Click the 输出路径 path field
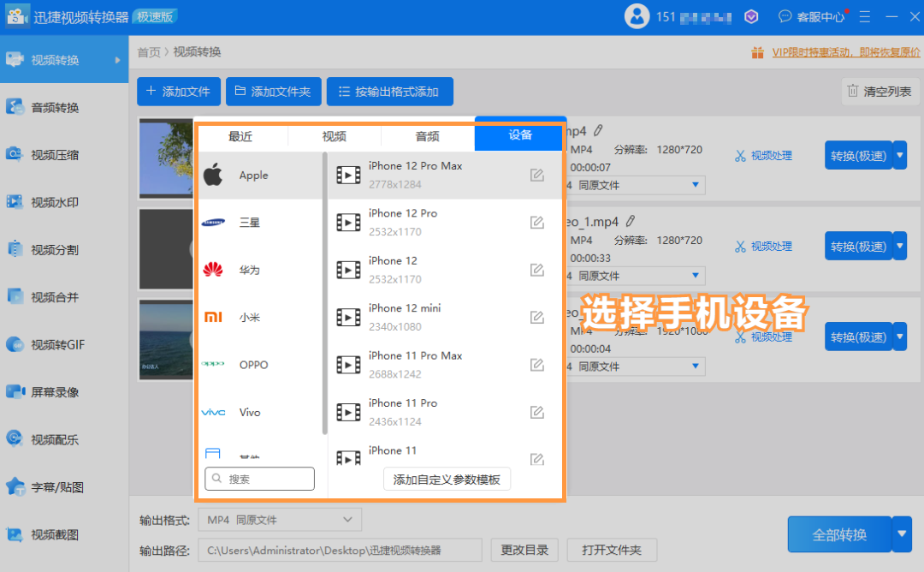Image resolution: width=924 pixels, height=572 pixels. (340, 551)
